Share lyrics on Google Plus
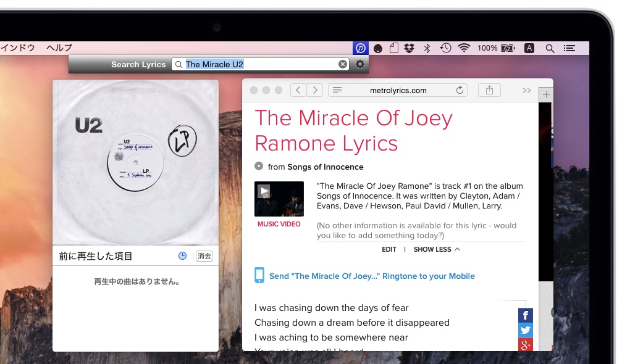Screen dimensions: 630x364 (x=525, y=345)
